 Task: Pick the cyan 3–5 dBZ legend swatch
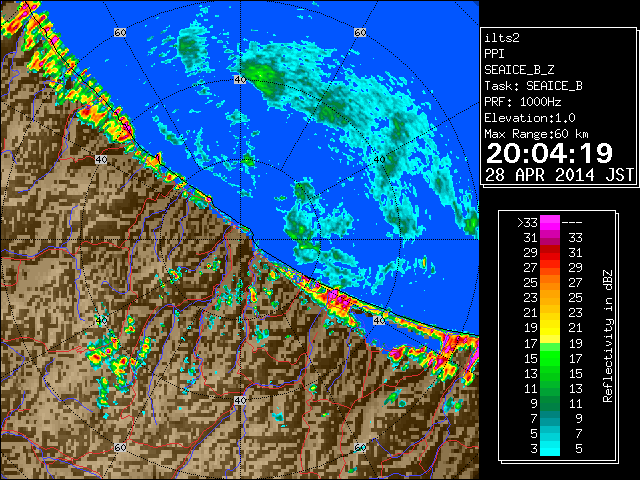pos(550,448)
